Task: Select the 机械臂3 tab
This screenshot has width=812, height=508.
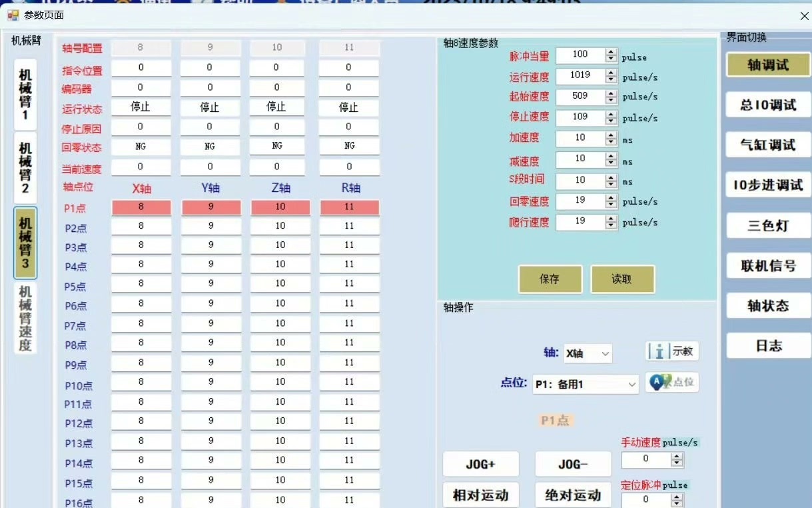Action: pyautogui.click(x=25, y=243)
